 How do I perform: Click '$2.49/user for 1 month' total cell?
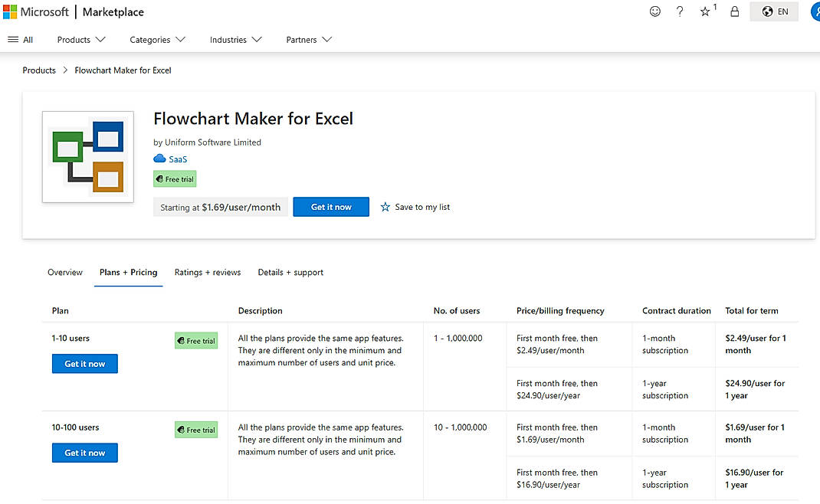point(756,345)
